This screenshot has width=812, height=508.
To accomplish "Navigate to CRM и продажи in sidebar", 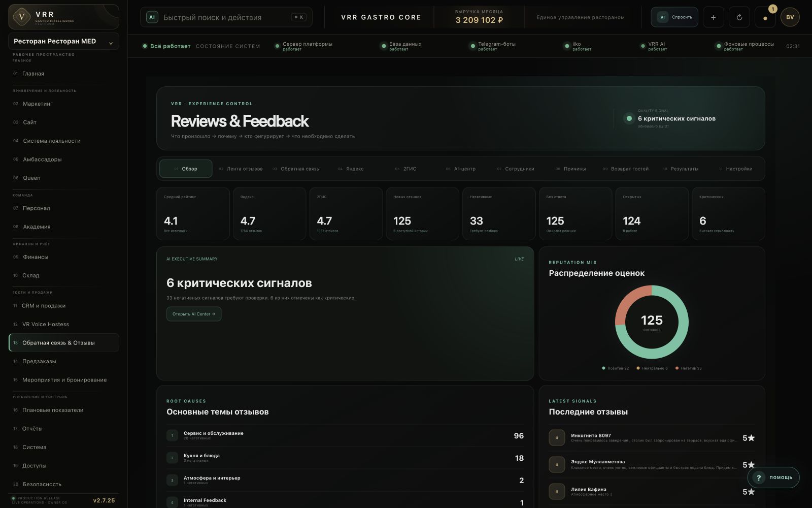I will pos(64,306).
